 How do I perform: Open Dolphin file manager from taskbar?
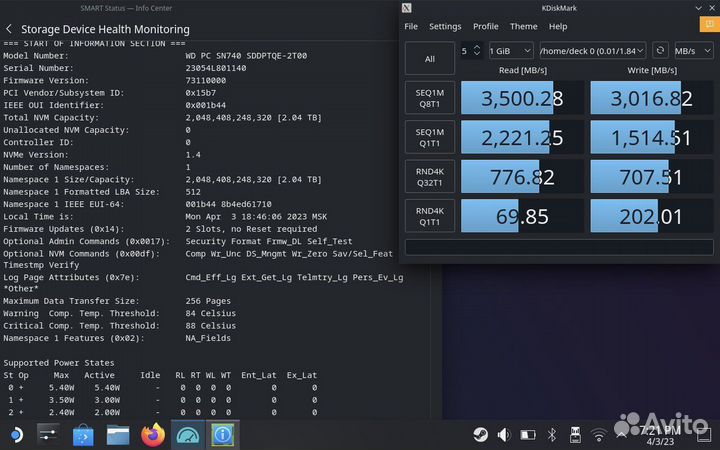pos(118,434)
